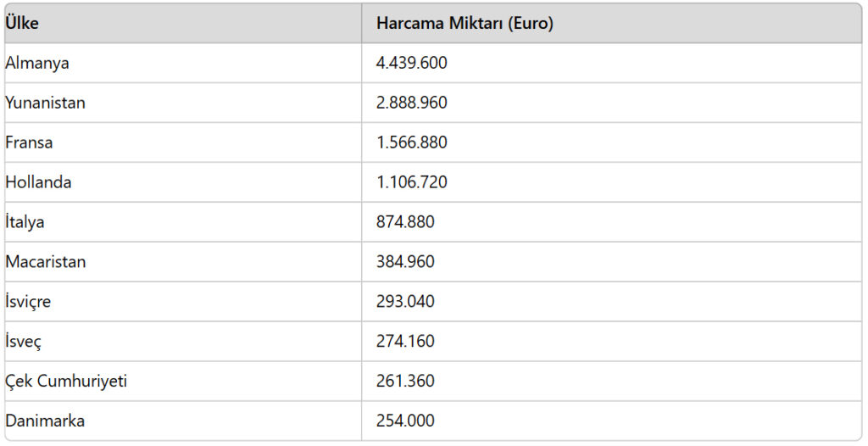Click the İtalya row label

click(25, 222)
